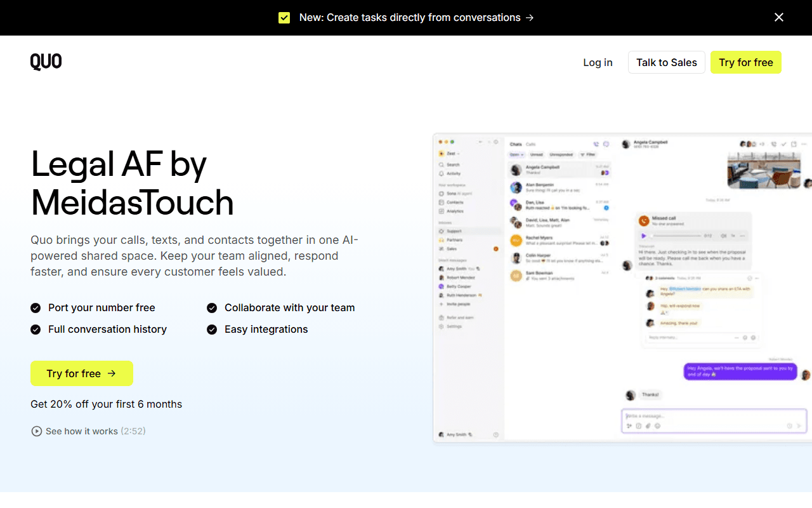Open the 'Create tasks directly from conversations' announcement
Image resolution: width=812 pixels, height=508 pixels.
pyautogui.click(x=416, y=18)
